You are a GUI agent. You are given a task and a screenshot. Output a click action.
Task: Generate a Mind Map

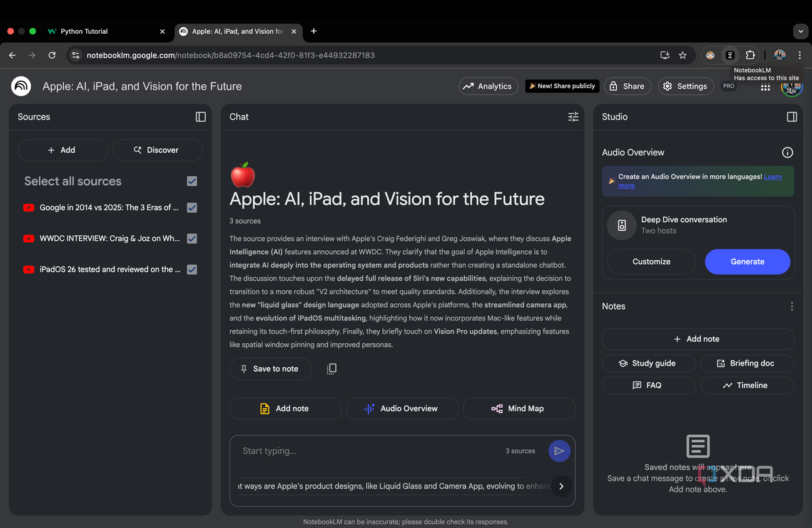519,409
